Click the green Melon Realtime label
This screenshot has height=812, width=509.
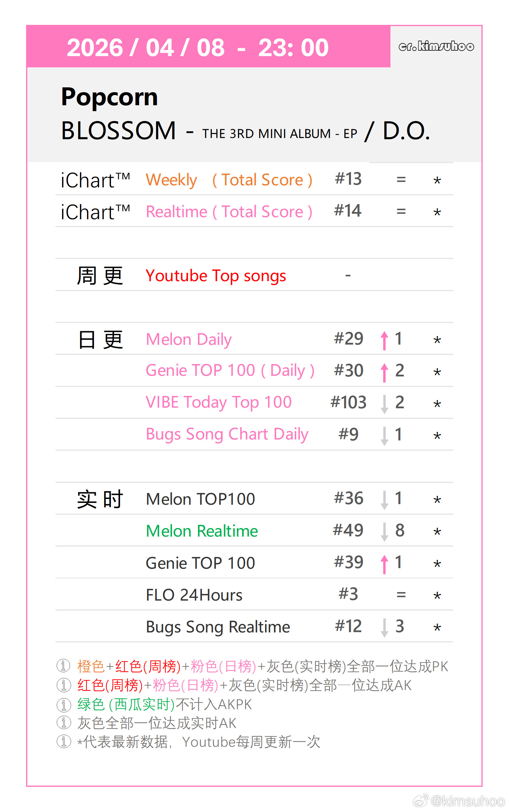202,531
